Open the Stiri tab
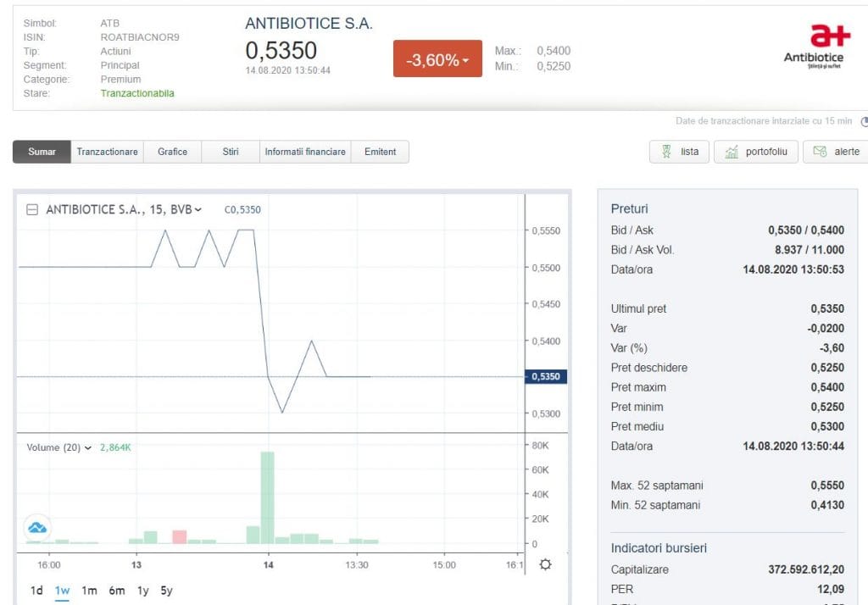This screenshot has width=868, height=605. 231,152
